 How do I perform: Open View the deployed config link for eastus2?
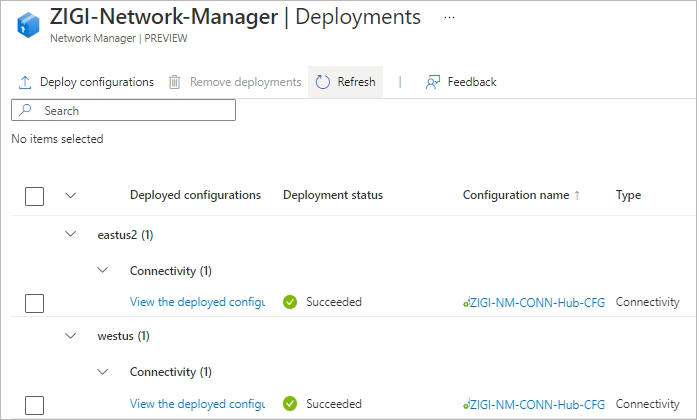tap(197, 302)
